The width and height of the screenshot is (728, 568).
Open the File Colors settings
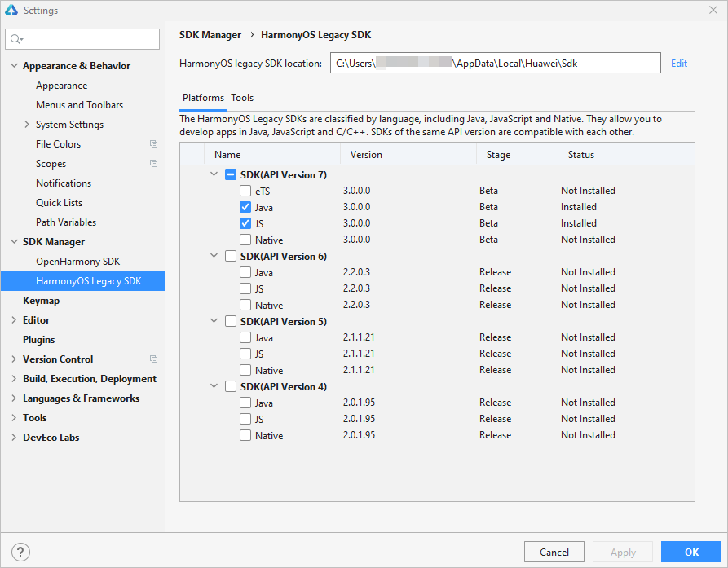[58, 144]
